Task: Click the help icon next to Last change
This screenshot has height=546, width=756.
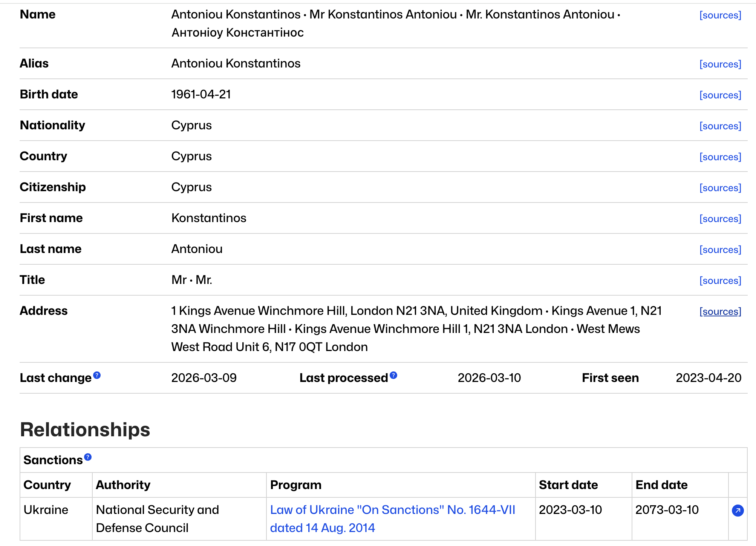Action: tap(97, 375)
